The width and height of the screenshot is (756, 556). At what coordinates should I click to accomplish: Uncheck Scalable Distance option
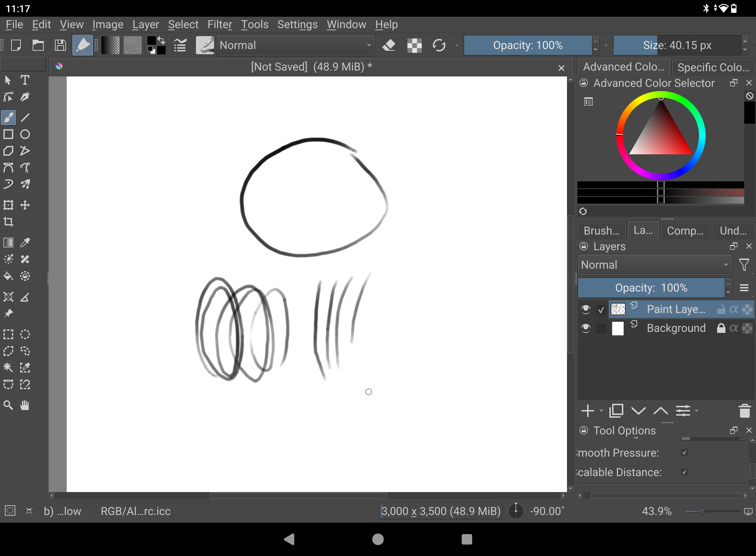click(684, 472)
